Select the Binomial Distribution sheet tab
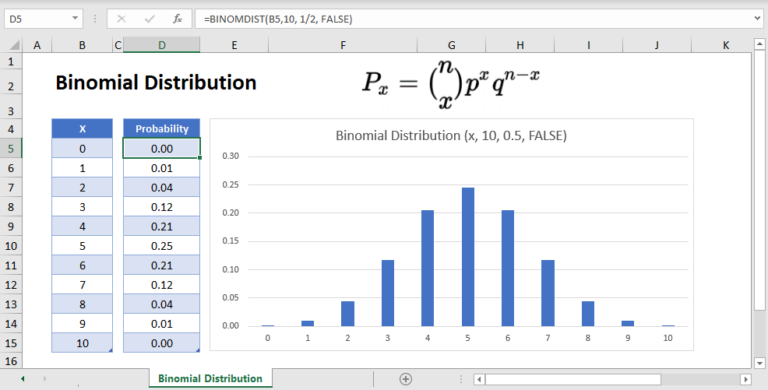Viewport: 768px width, 390px height. [210, 378]
